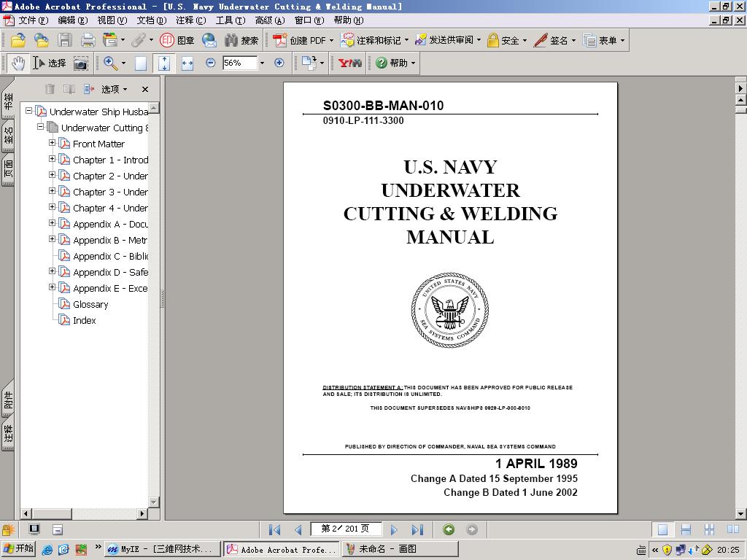Open the Comments side tab

8,432
